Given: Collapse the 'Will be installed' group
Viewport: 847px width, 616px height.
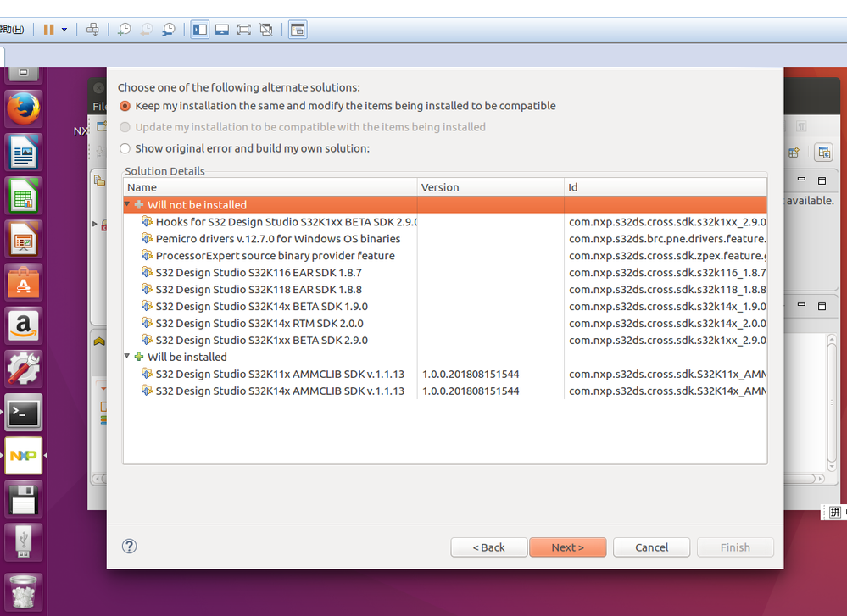Looking at the screenshot, I should coord(127,357).
